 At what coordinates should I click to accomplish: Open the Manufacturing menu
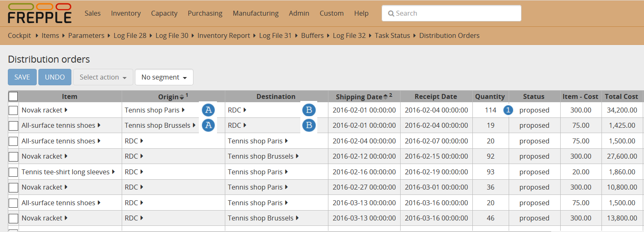[x=255, y=13]
